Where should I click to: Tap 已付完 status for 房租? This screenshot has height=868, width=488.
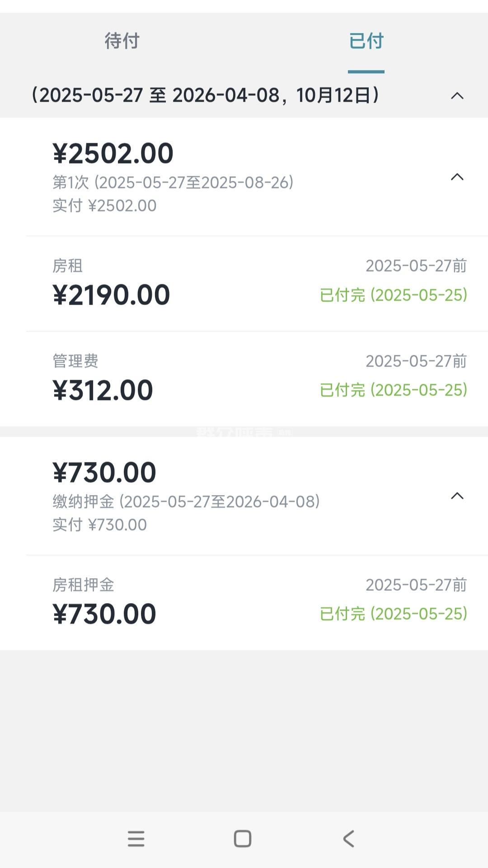pos(393,295)
